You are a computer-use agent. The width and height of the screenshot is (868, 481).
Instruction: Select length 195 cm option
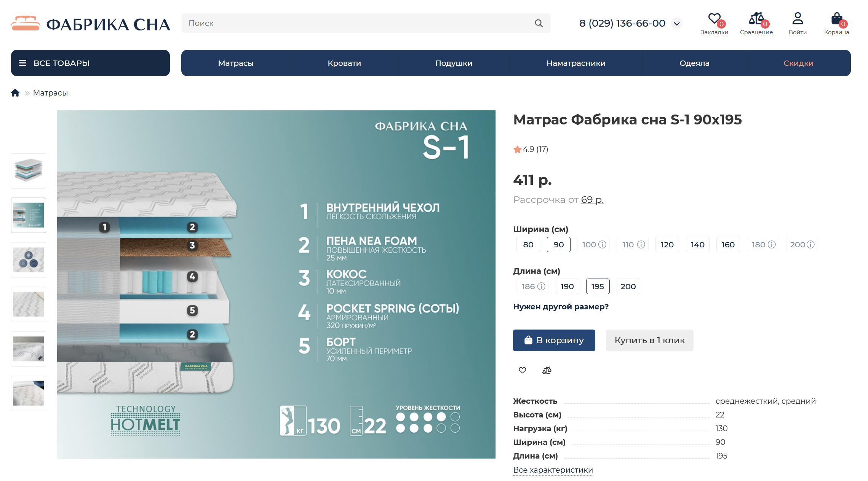tap(598, 287)
